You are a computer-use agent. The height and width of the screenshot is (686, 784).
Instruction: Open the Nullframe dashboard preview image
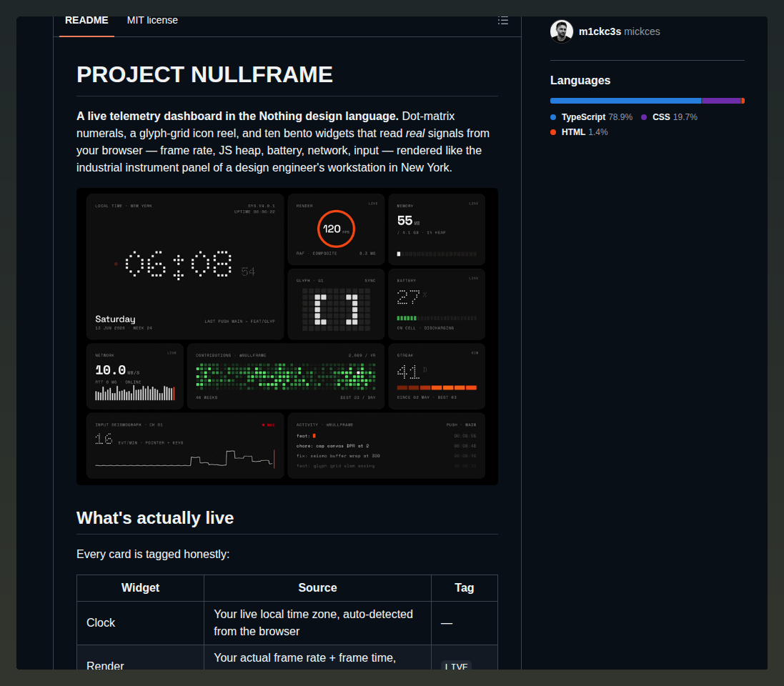pyautogui.click(x=287, y=337)
